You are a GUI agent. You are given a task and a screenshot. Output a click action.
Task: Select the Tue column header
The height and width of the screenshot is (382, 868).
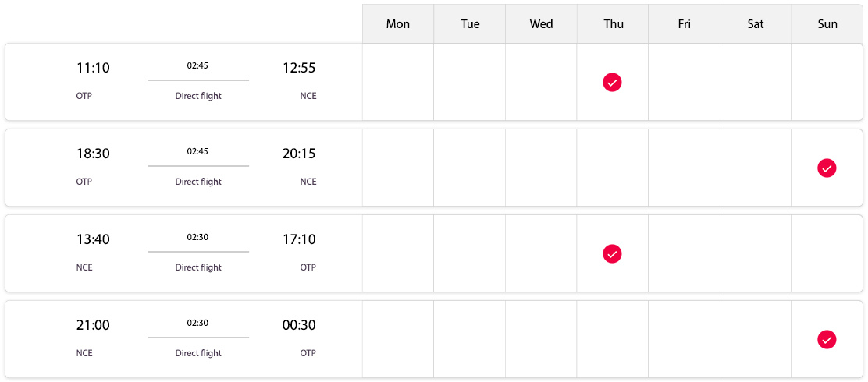click(x=469, y=23)
